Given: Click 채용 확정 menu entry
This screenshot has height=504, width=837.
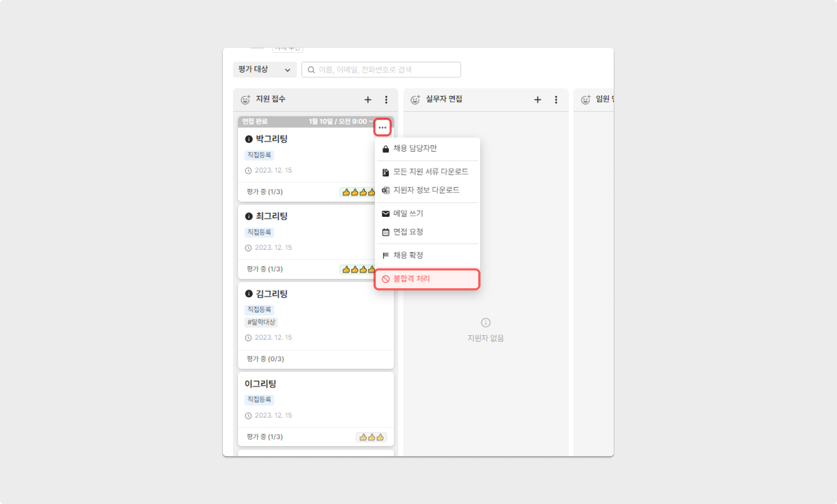Looking at the screenshot, I should [x=408, y=255].
